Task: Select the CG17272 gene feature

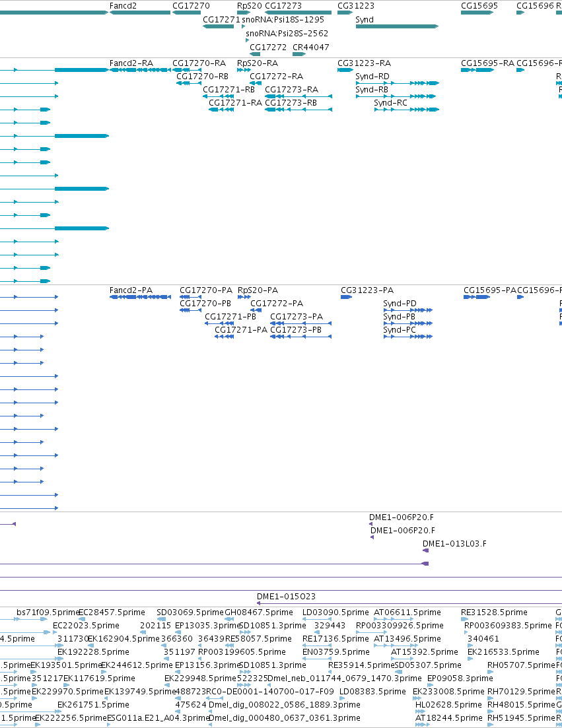Action: (x=255, y=54)
